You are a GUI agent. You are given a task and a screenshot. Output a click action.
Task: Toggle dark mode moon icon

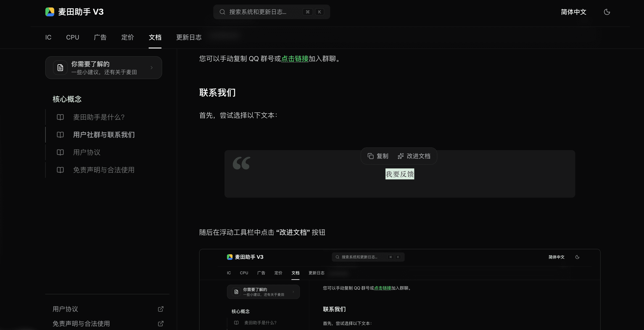[x=607, y=12]
